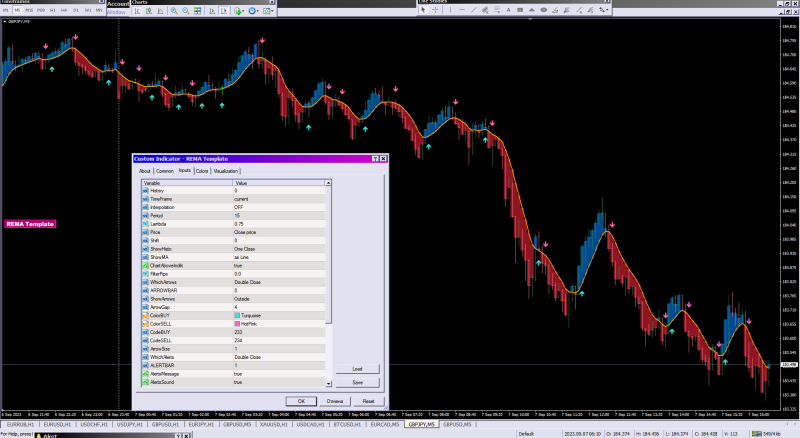Select the crosshair cursor tool

[x=435, y=10]
